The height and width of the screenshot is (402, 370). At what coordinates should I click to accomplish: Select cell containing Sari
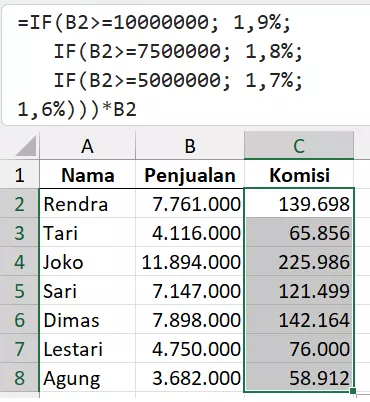tap(87, 290)
